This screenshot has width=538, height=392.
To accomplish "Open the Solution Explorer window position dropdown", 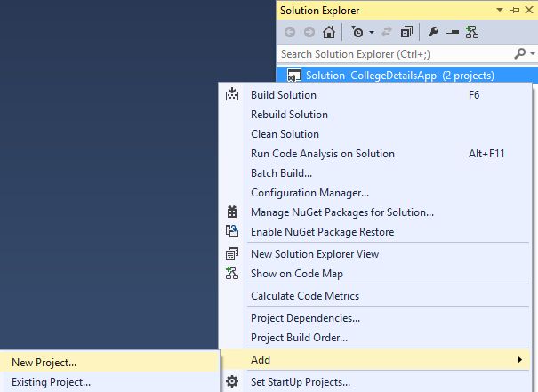I will (x=501, y=10).
